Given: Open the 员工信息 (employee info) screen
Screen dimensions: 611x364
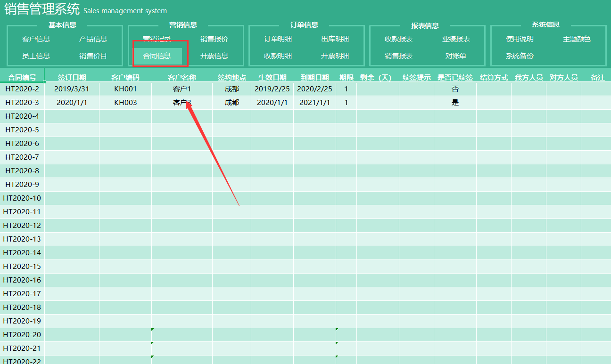Looking at the screenshot, I should pos(36,55).
